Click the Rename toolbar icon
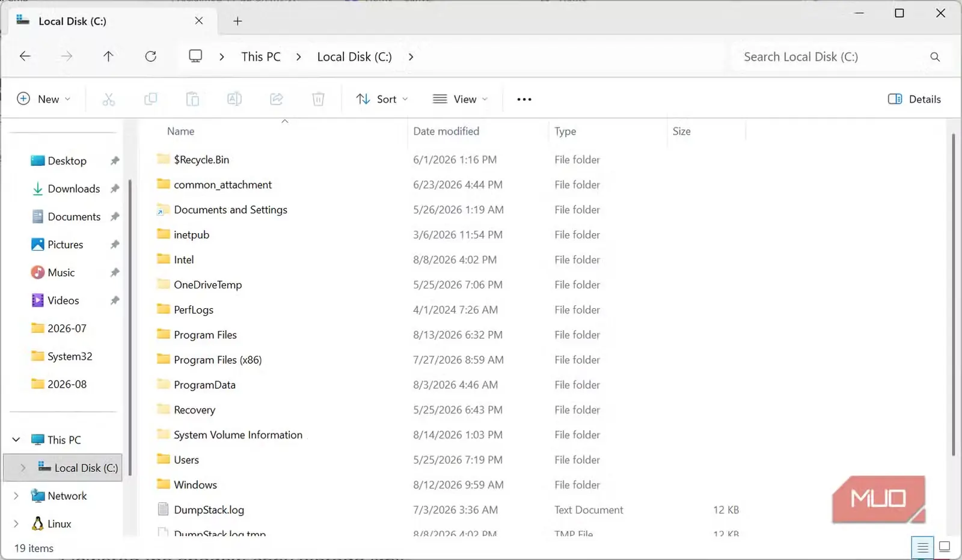This screenshot has width=962, height=560. tap(234, 99)
